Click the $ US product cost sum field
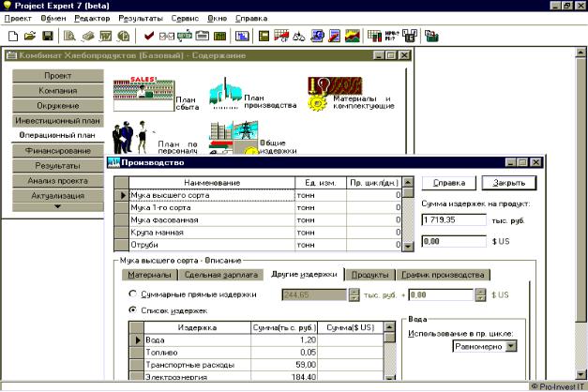The image size is (588, 392). (454, 241)
